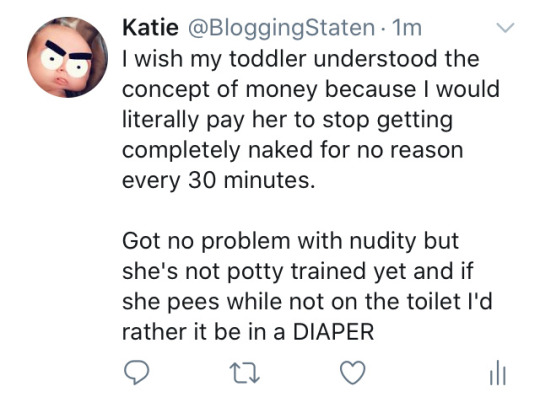Toggle retweet using the looping arrows
Image resolution: width=540 pixels, height=397 pixels.
[245, 373]
